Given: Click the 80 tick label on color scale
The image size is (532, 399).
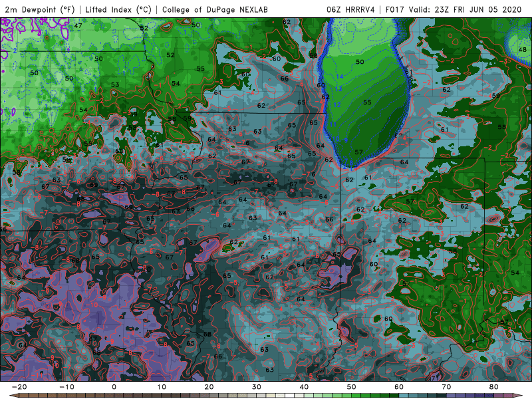Looking at the screenshot, I should [494, 387].
